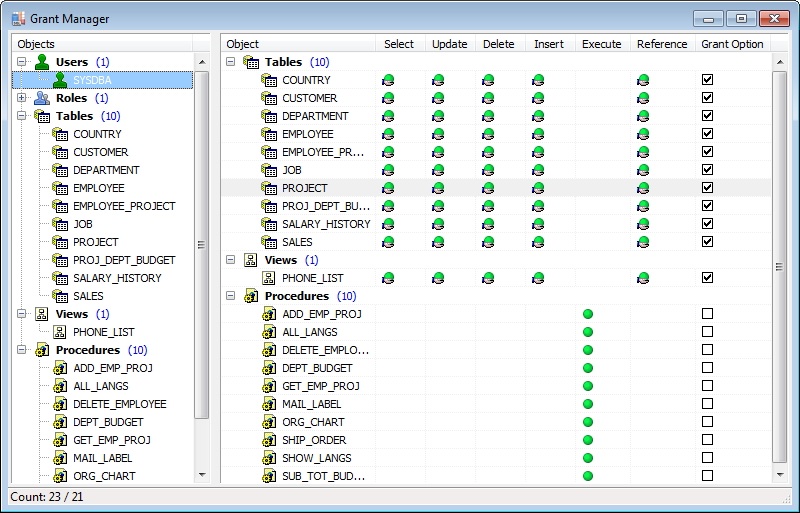Click the Update grant icon for CUSTOMER row
This screenshot has height=513, width=800.
(438, 98)
